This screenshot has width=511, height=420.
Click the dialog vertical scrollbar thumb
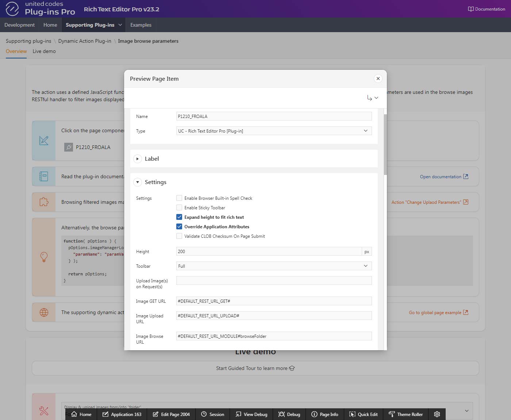click(385, 144)
